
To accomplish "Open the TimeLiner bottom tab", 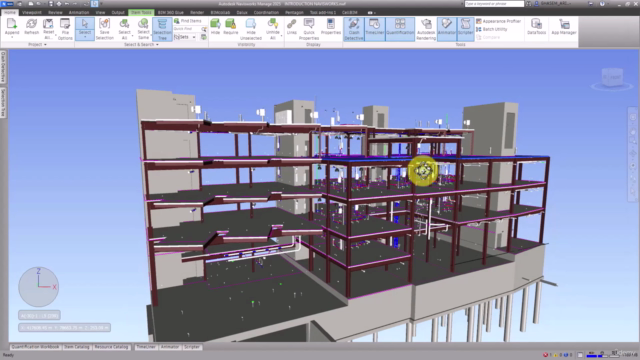I will tap(146, 347).
